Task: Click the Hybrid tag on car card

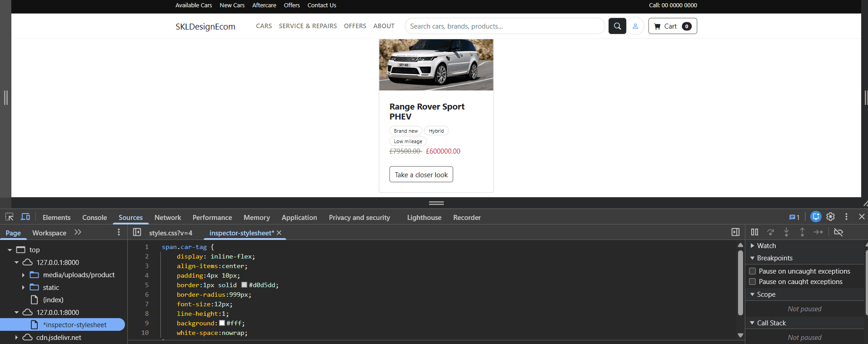Action: [x=436, y=131]
